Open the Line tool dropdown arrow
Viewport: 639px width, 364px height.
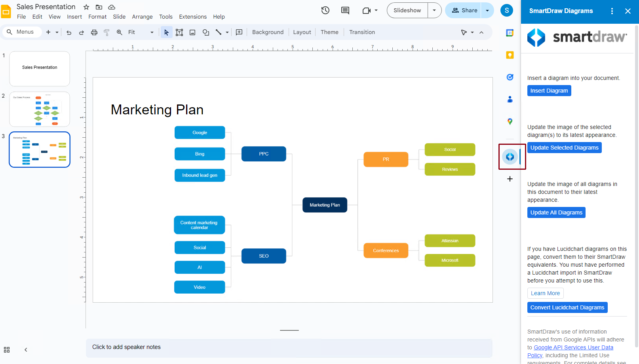[x=226, y=32]
